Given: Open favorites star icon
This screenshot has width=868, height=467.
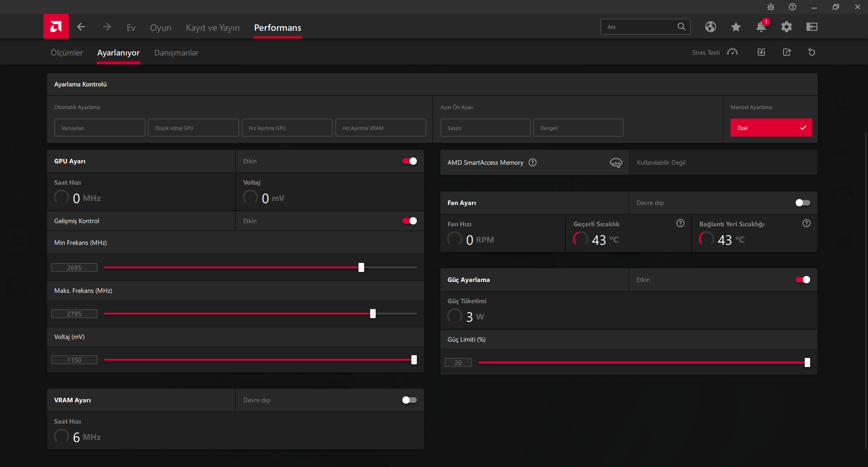Looking at the screenshot, I should click(x=736, y=27).
